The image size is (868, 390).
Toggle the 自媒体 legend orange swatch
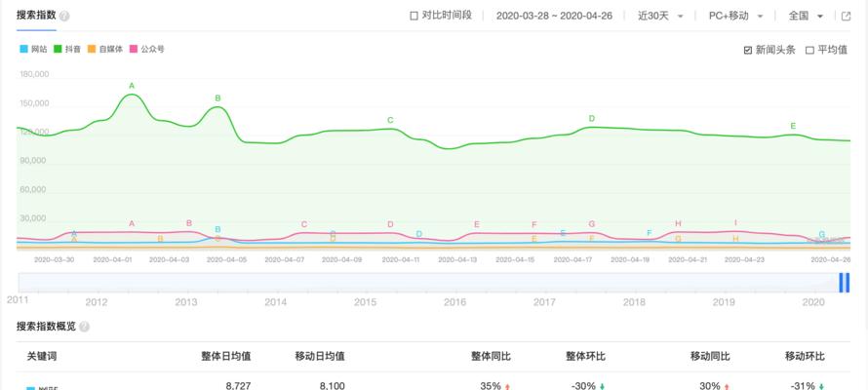92,49
